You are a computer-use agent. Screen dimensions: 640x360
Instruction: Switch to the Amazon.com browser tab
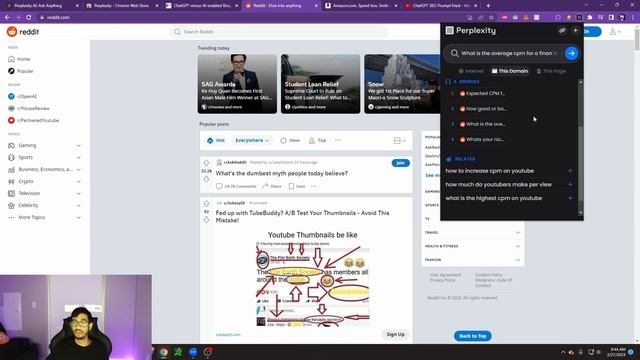[360, 6]
